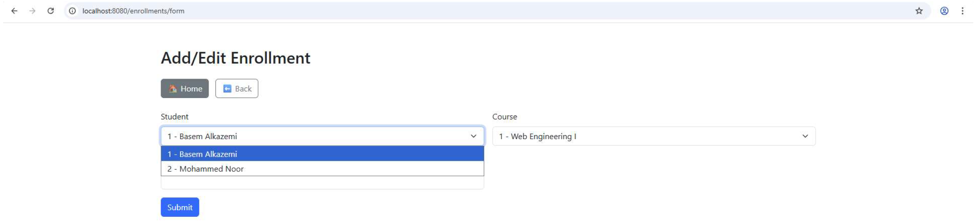Viewport: 980px width, 223px height.
Task: Click the Student select field showing Basem Alkazemi
Action: (x=309, y=136)
